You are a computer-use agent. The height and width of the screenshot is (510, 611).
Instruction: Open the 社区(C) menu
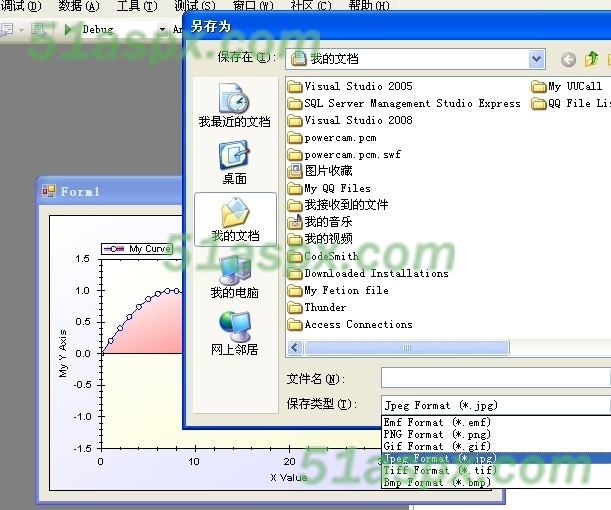pyautogui.click(x=311, y=5)
